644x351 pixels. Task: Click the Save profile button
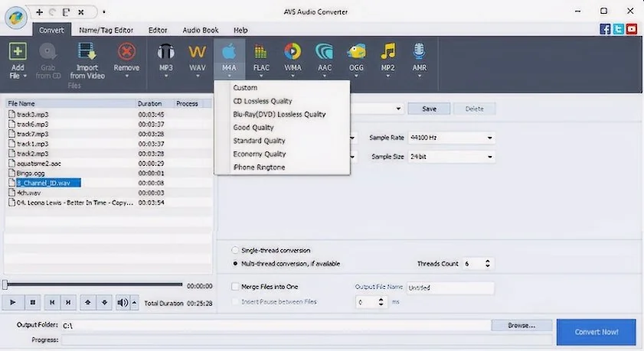[x=429, y=109]
